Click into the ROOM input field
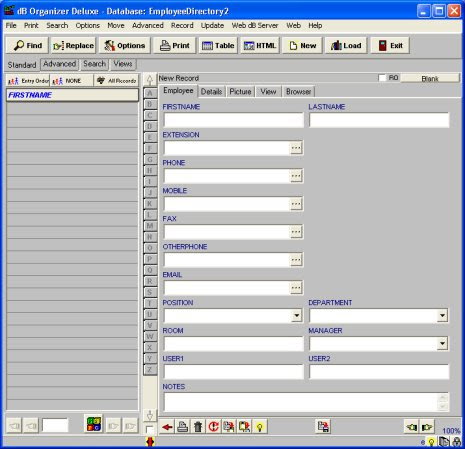465x449 pixels. click(x=233, y=343)
